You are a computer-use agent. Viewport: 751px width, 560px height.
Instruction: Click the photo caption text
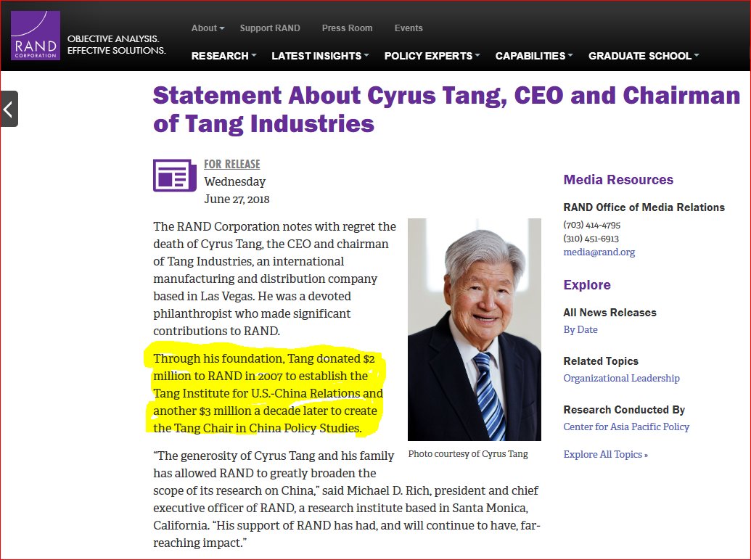click(468, 454)
